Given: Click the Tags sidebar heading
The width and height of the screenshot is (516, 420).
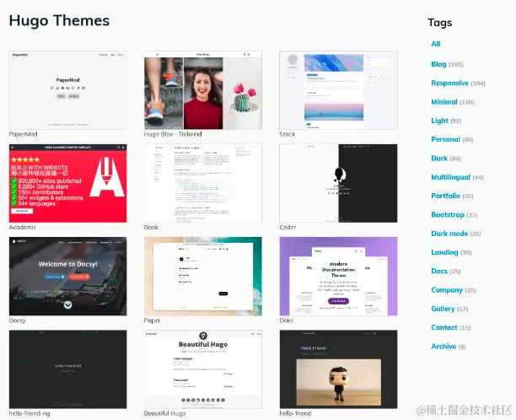Looking at the screenshot, I should click(440, 23).
